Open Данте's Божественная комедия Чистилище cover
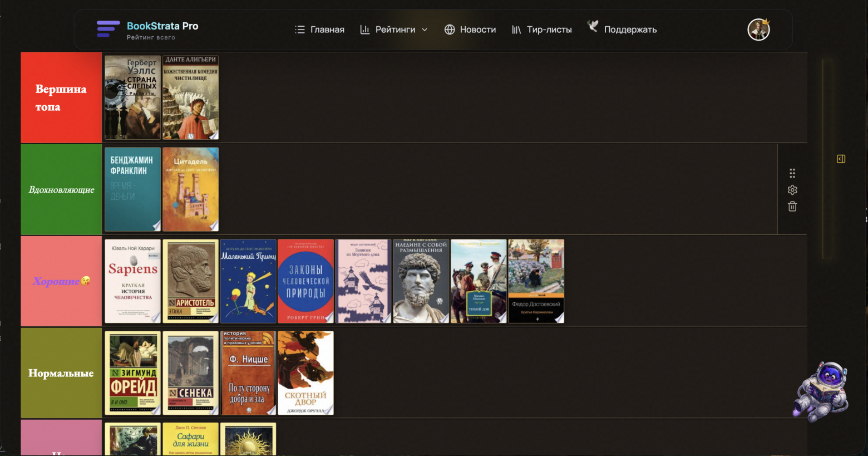 tap(190, 97)
